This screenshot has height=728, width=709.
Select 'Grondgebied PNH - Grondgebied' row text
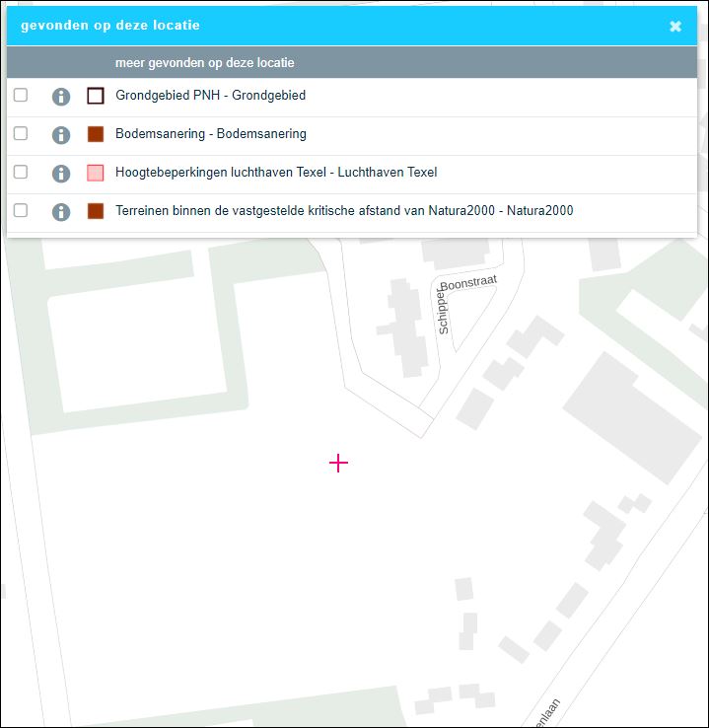pos(211,95)
